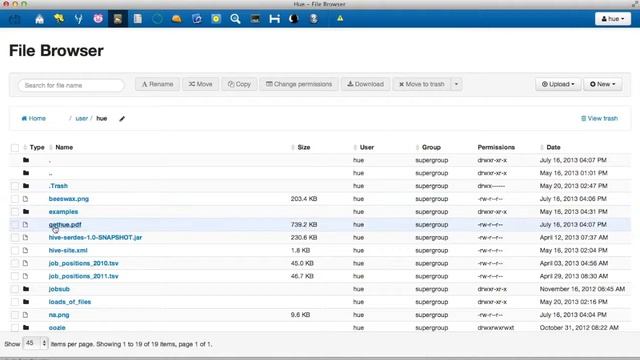Open the hue user dropdown menu
Screen dimensions: 640x360
pyautogui.click(x=613, y=19)
